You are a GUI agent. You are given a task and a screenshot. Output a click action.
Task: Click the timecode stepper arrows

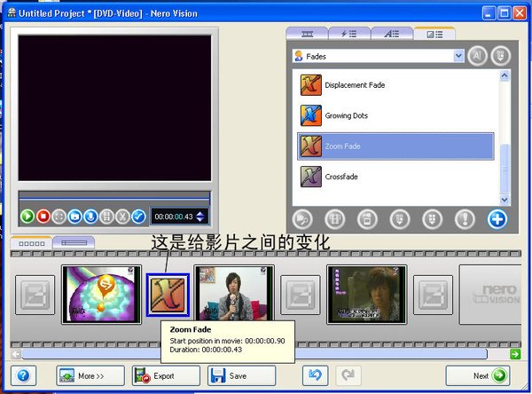pyautogui.click(x=200, y=217)
